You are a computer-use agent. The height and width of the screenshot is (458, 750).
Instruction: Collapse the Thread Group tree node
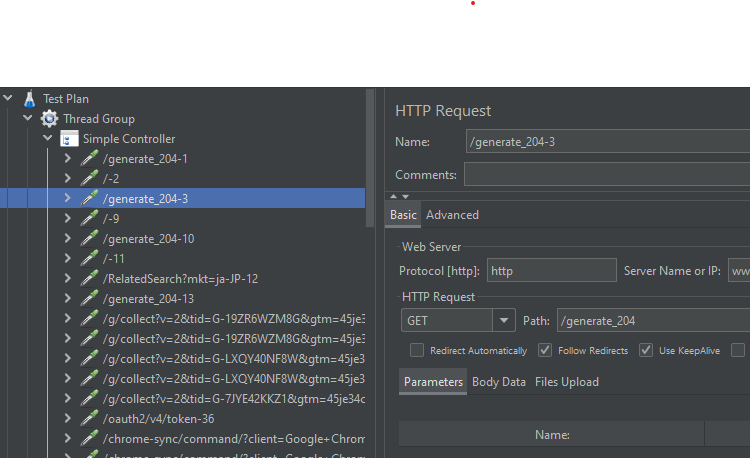tap(28, 119)
